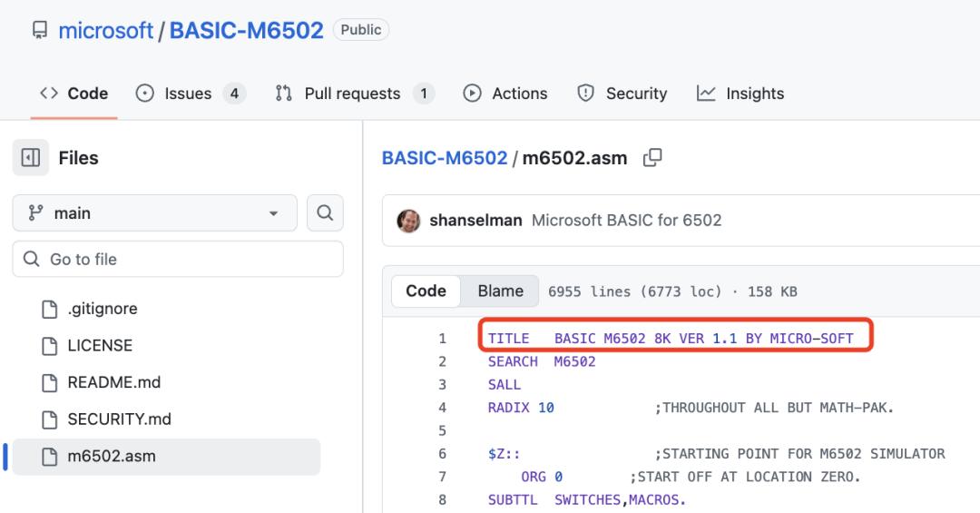Image resolution: width=980 pixels, height=513 pixels.
Task: Switch to Blame view
Action: (x=500, y=291)
